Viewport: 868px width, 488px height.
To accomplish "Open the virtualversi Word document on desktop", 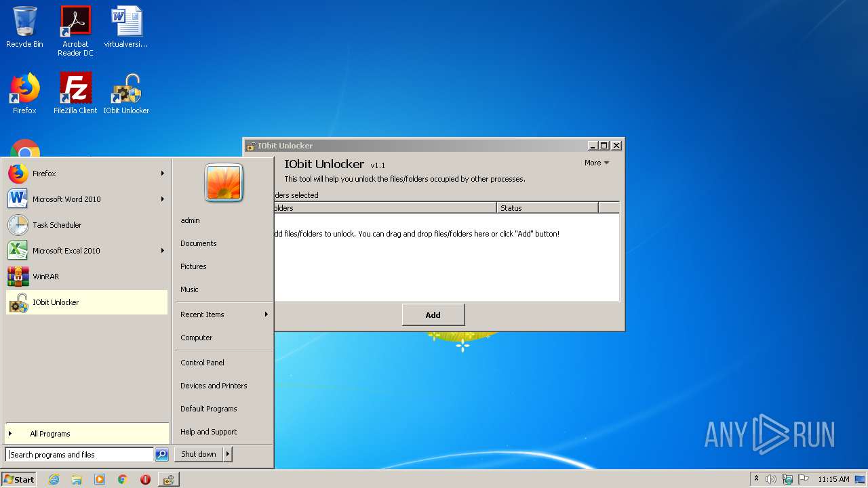I will tap(126, 27).
